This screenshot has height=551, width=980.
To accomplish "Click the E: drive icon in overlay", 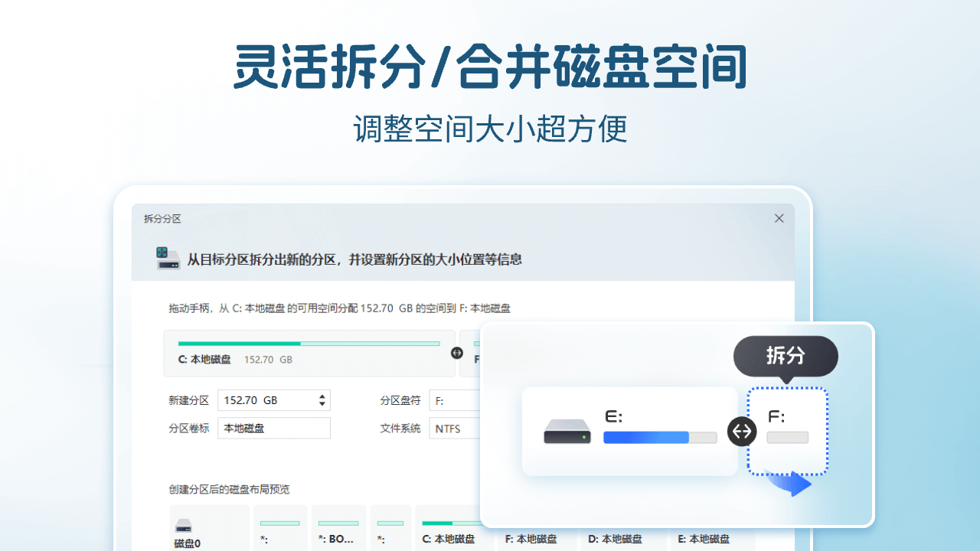I will pyautogui.click(x=567, y=431).
